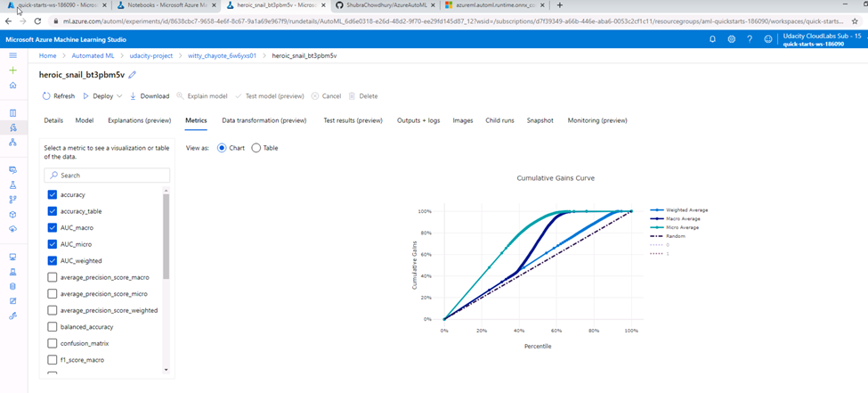Open Datasets sidebar icon
The width and height of the screenshot is (868, 393).
pyautogui.click(x=13, y=170)
